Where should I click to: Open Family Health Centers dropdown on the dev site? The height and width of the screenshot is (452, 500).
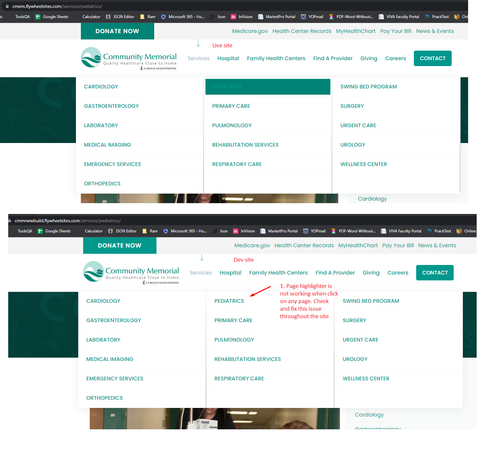click(x=278, y=273)
